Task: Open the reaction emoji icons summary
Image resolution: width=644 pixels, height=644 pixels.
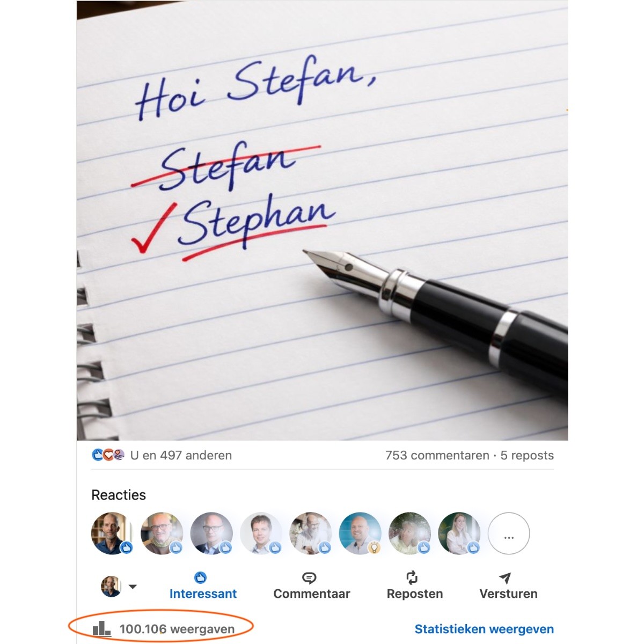Action: 108,455
